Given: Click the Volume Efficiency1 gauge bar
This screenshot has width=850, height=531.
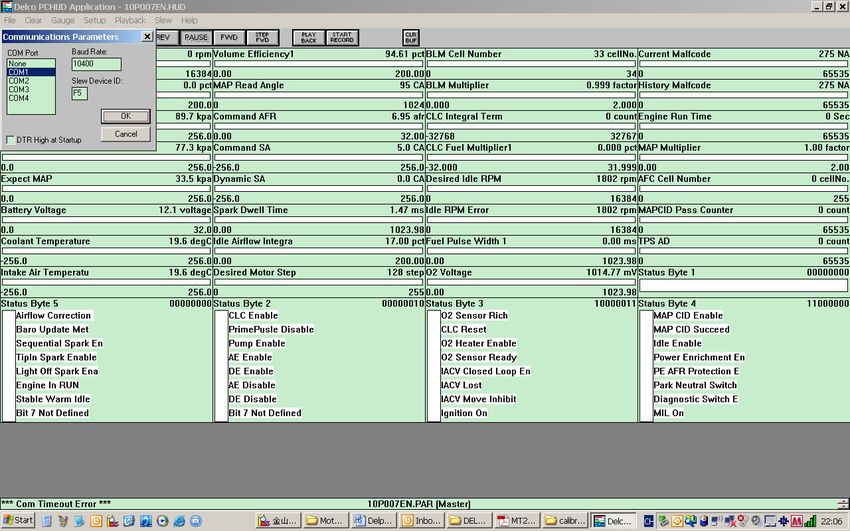Looking at the screenshot, I should click(x=319, y=64).
